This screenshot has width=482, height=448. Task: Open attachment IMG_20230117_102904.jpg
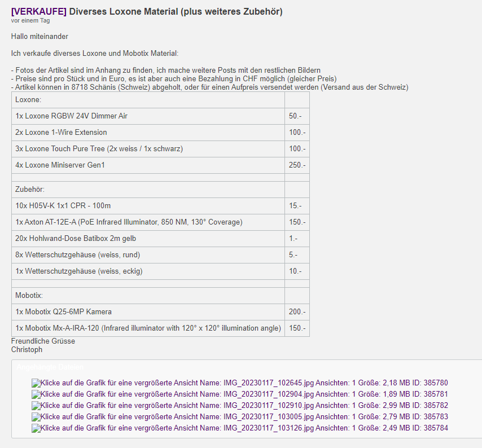240,394
